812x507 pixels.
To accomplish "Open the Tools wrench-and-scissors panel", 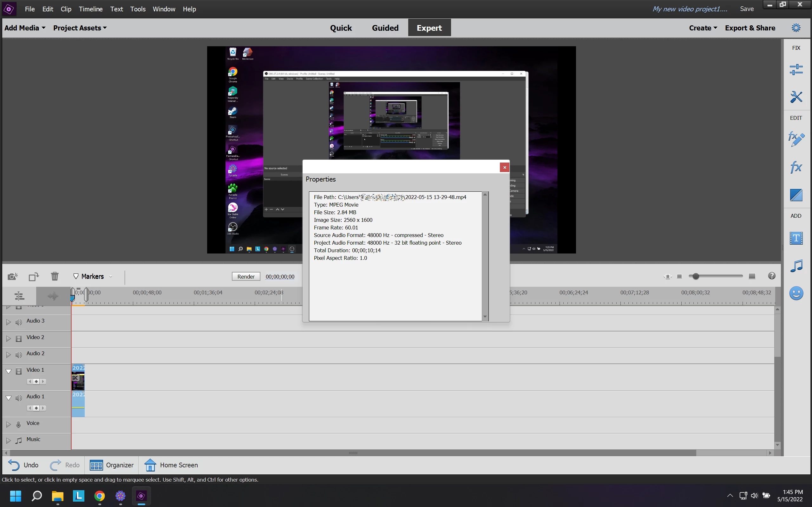I will pyautogui.click(x=796, y=97).
